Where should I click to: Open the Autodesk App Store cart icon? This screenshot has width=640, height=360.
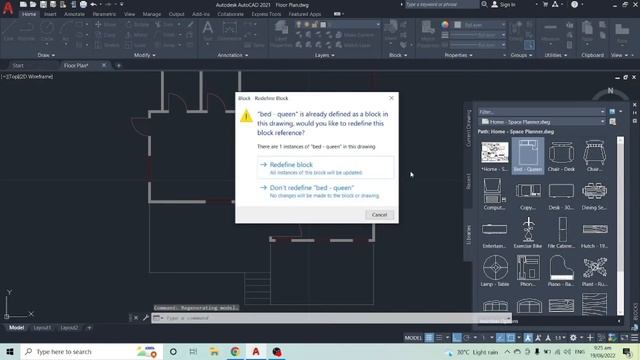545,4
